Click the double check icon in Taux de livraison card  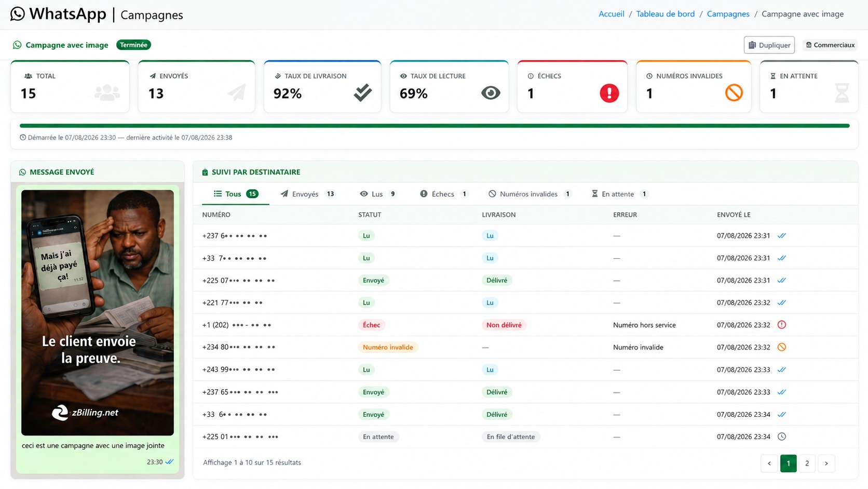point(363,93)
